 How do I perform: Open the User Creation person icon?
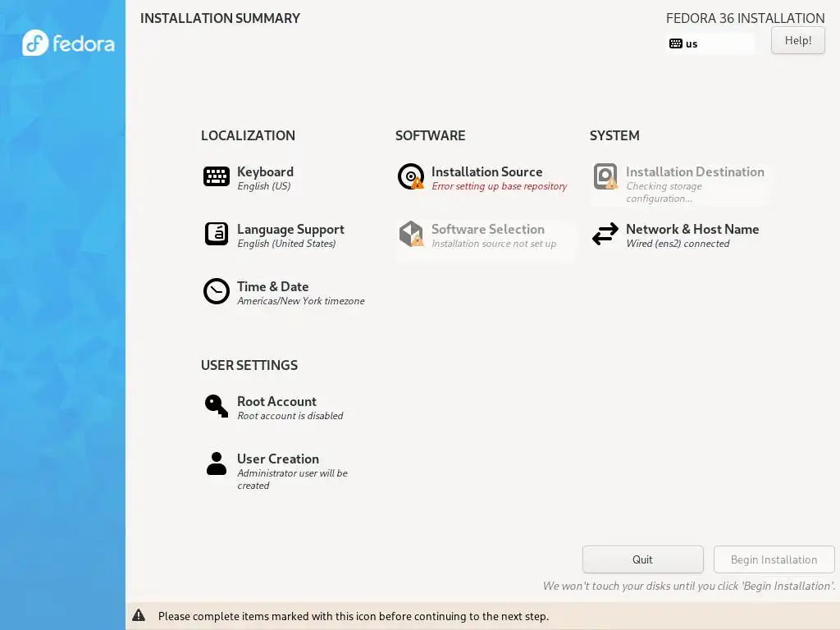click(217, 463)
